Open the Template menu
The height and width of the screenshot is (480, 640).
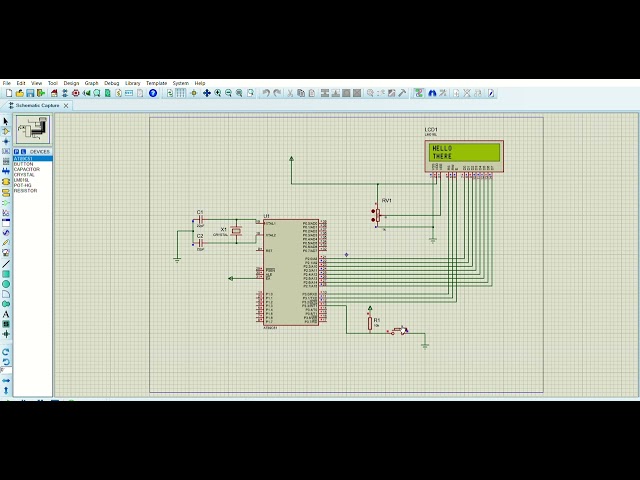tap(157, 83)
